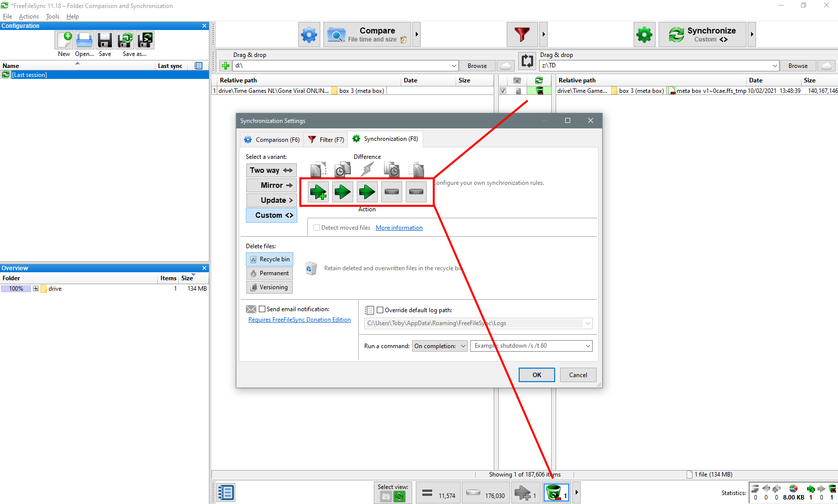The height and width of the screenshot is (504, 838).
Task: Enable Override default log path checkbox
Action: (380, 310)
